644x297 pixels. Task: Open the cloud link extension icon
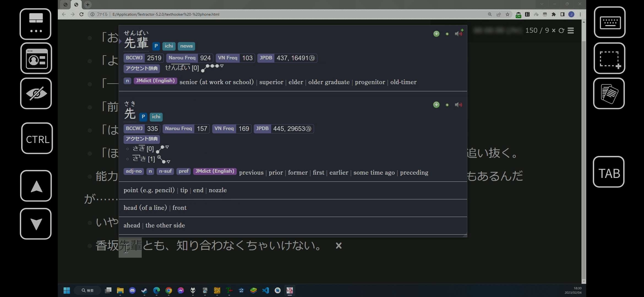[x=536, y=14]
